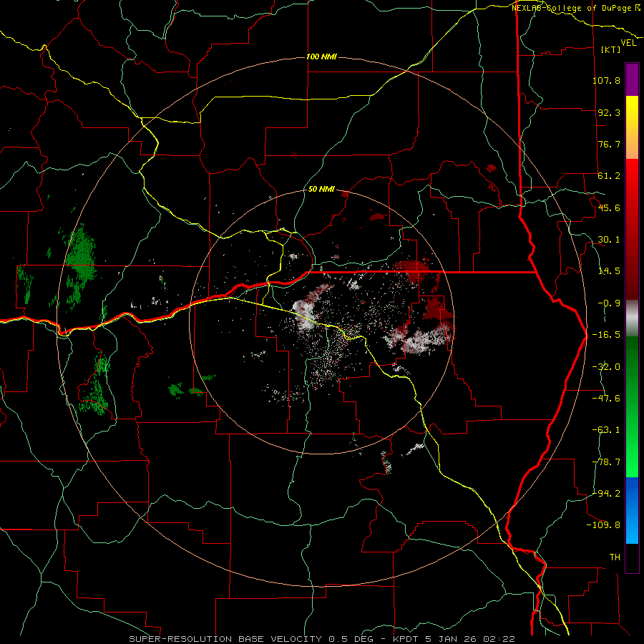This screenshot has height=644, width=644.
Task: Click the -16.5 legend value
Action: click(606, 335)
